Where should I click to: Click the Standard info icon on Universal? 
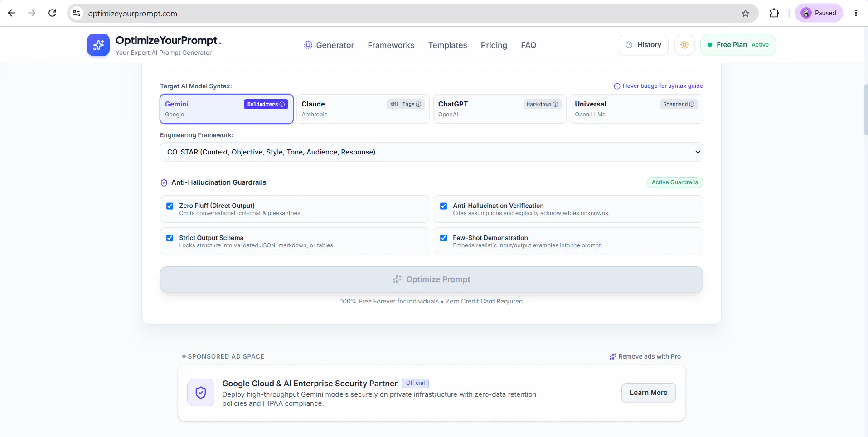[x=692, y=104]
